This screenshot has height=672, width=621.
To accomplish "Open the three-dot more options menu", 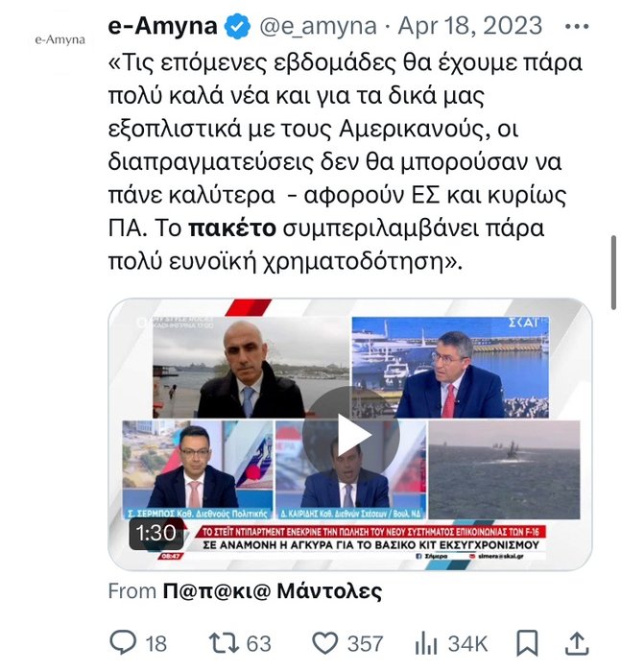I will (x=577, y=27).
